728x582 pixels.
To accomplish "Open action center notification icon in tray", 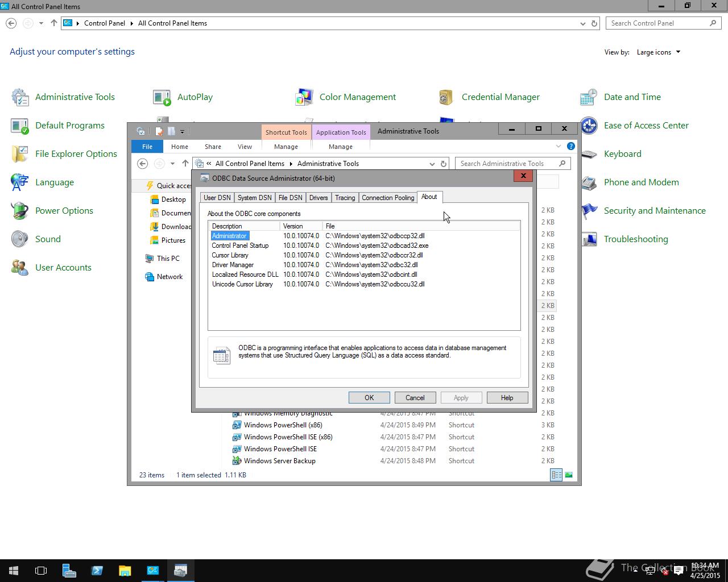I will (679, 571).
